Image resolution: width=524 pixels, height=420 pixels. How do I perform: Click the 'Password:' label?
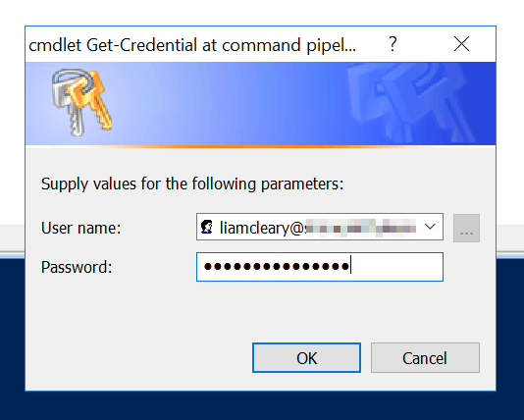(77, 267)
